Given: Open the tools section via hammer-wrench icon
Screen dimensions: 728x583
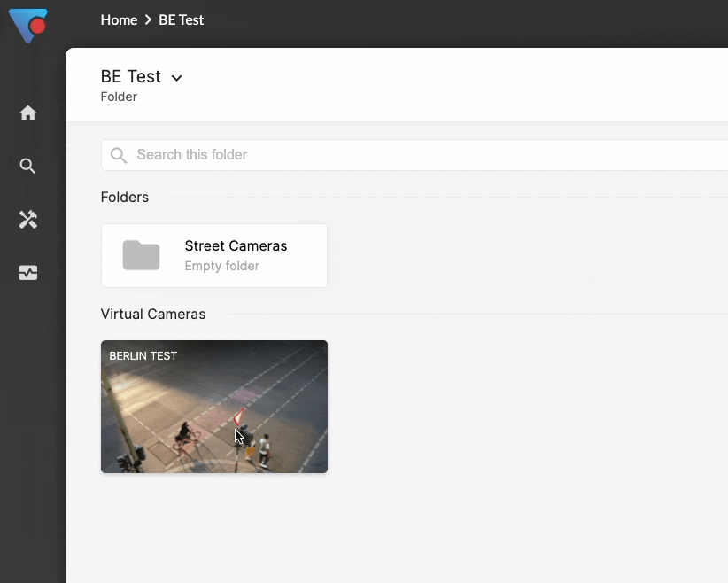Looking at the screenshot, I should point(28,220).
